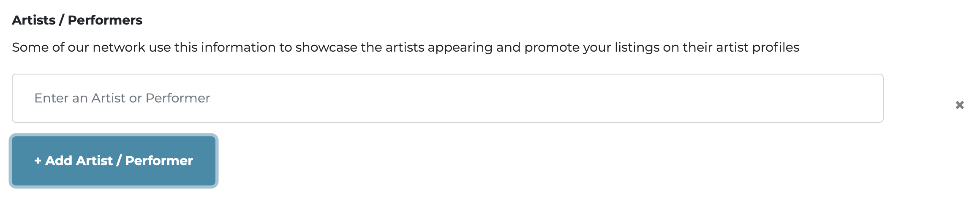Remove the artist entry with the X icon
The image size is (980, 199).
click(x=959, y=105)
